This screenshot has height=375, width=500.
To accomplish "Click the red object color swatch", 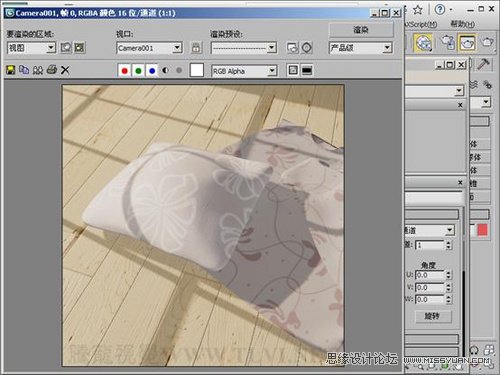I will [x=482, y=230].
